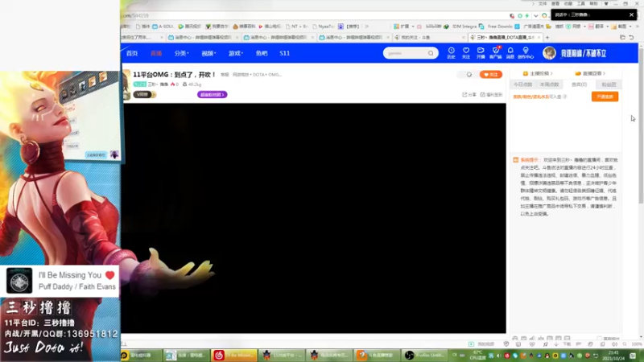
Task: Click the bilibili bookmark
Action: [x=430, y=27]
